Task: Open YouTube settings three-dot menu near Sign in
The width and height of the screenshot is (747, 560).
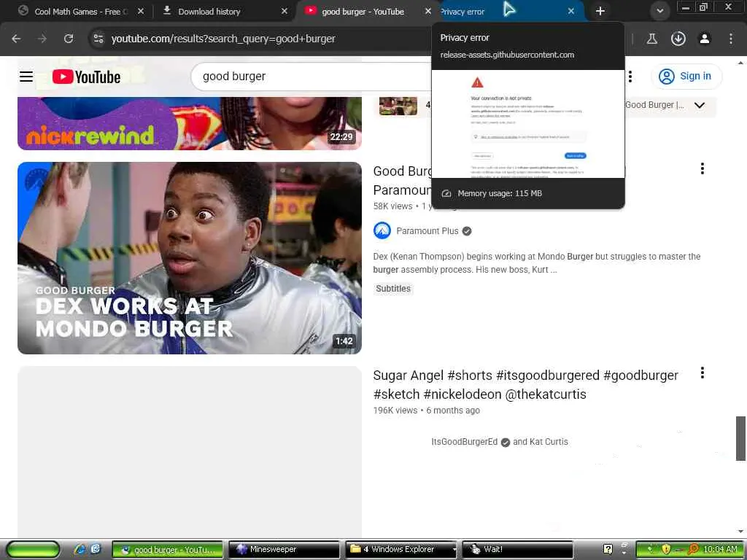Action: coord(630,76)
